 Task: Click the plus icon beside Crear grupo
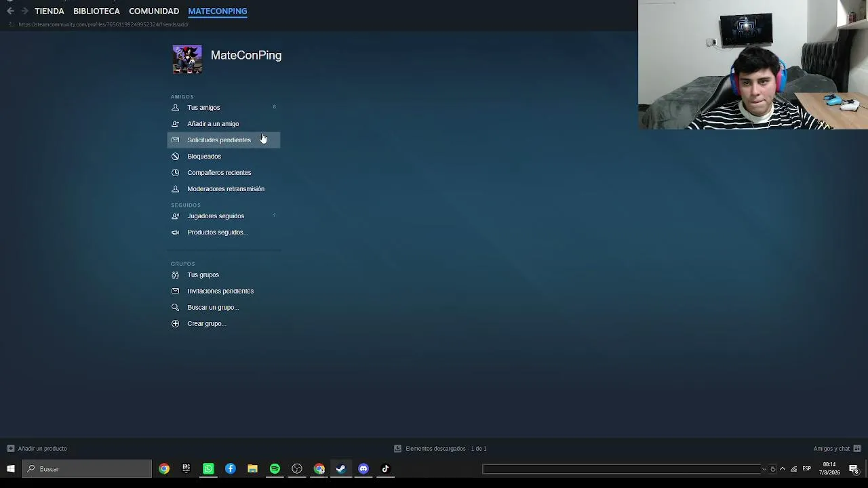[x=175, y=323]
